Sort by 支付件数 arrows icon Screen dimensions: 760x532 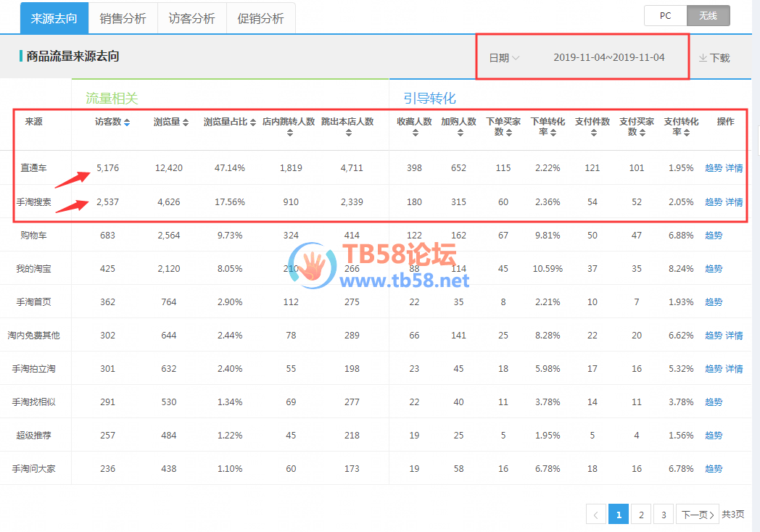[592, 133]
